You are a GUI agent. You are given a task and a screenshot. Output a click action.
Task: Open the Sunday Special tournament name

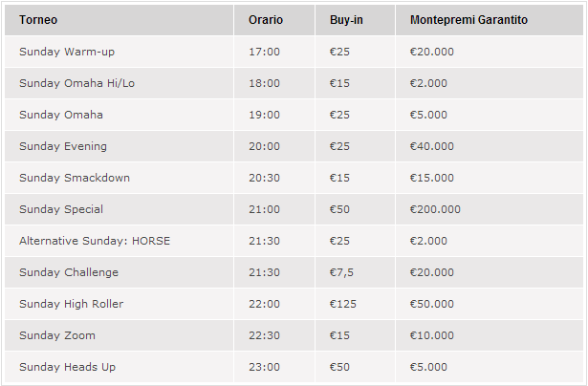(61, 209)
